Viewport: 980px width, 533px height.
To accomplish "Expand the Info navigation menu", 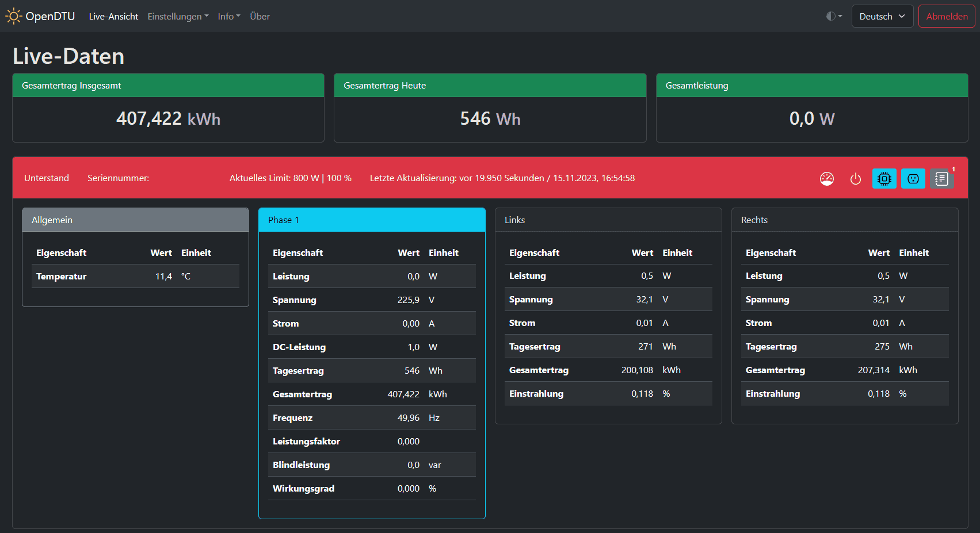I will [229, 16].
